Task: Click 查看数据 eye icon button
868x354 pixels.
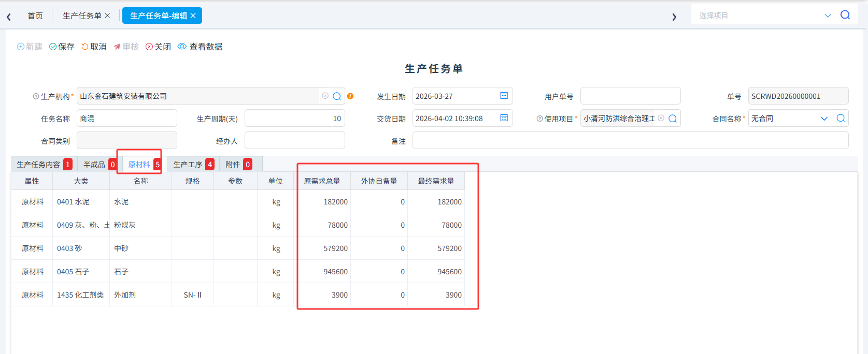Action: click(x=200, y=47)
